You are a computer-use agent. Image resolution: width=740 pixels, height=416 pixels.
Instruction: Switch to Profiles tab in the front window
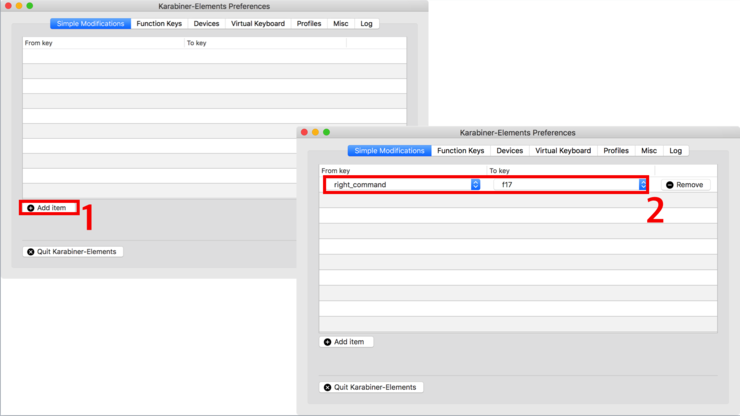(616, 151)
